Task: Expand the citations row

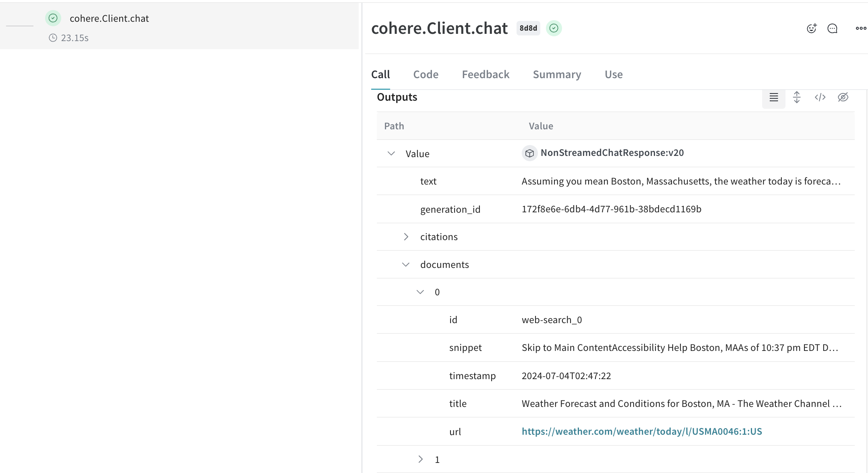Action: pos(406,237)
